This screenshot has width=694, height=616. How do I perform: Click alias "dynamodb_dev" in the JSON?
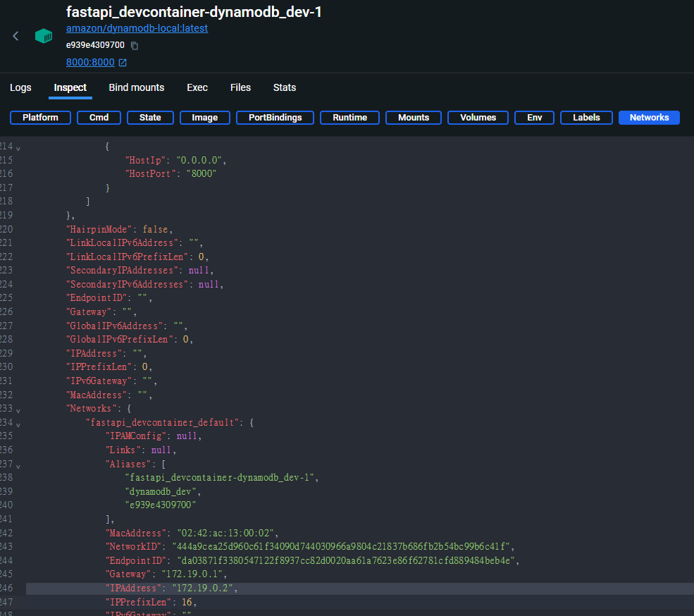tap(160, 492)
